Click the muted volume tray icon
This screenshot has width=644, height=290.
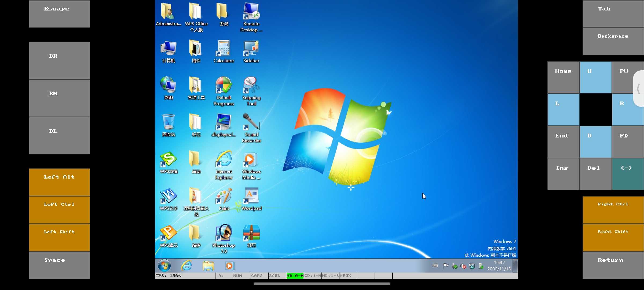(463, 266)
